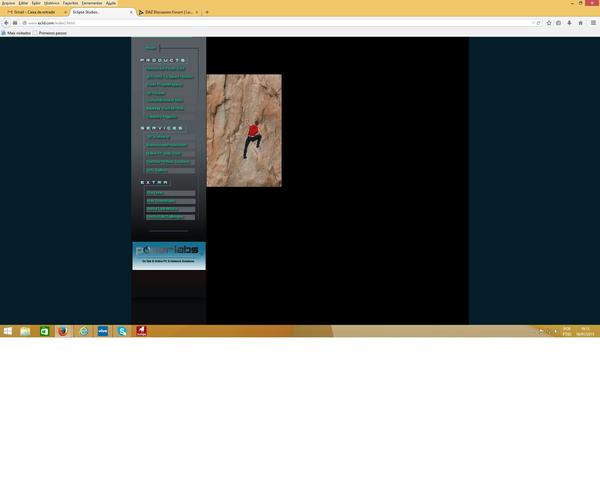Open the first link under SERVICES
This screenshot has height=477, width=600.
pos(158,137)
